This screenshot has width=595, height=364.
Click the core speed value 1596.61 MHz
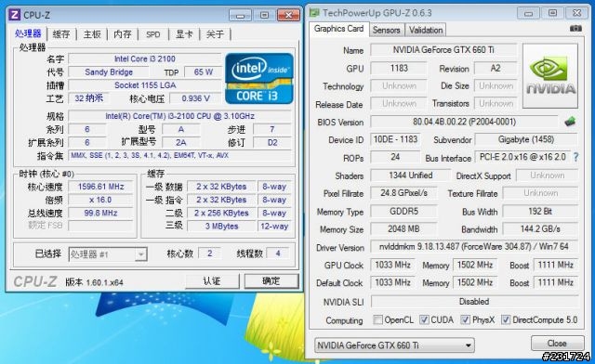tap(101, 187)
